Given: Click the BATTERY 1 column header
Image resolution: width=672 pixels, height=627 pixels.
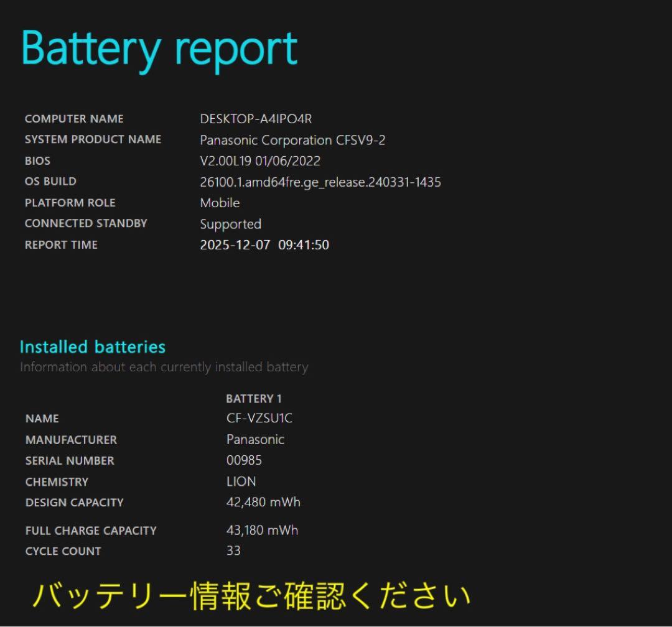Looking at the screenshot, I should [x=253, y=399].
